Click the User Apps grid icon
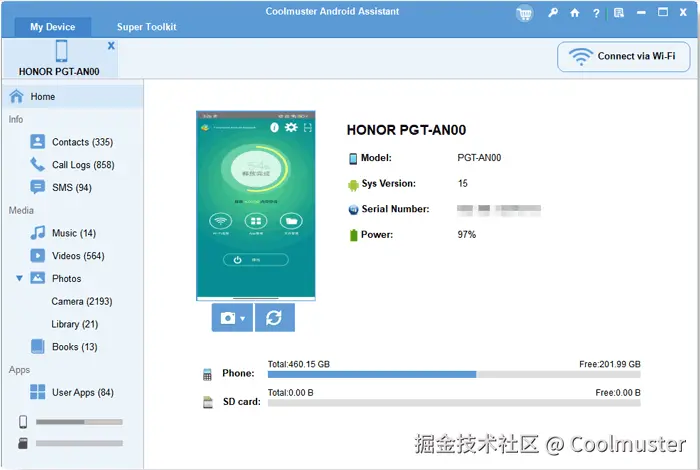The width and height of the screenshot is (700, 470). click(x=38, y=392)
